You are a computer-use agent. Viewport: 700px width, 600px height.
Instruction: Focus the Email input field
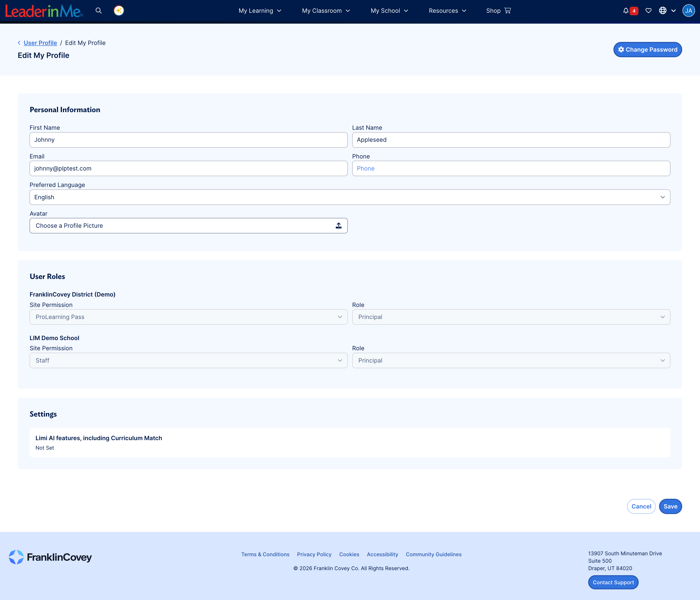(188, 168)
